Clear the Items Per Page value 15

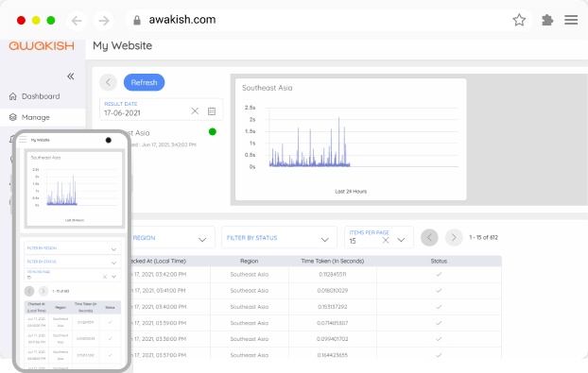pos(386,240)
